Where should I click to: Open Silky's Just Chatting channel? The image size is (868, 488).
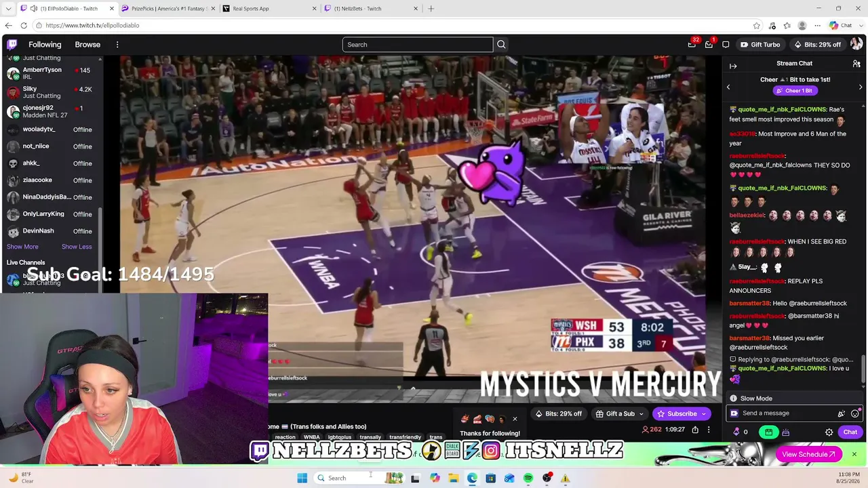[52, 92]
